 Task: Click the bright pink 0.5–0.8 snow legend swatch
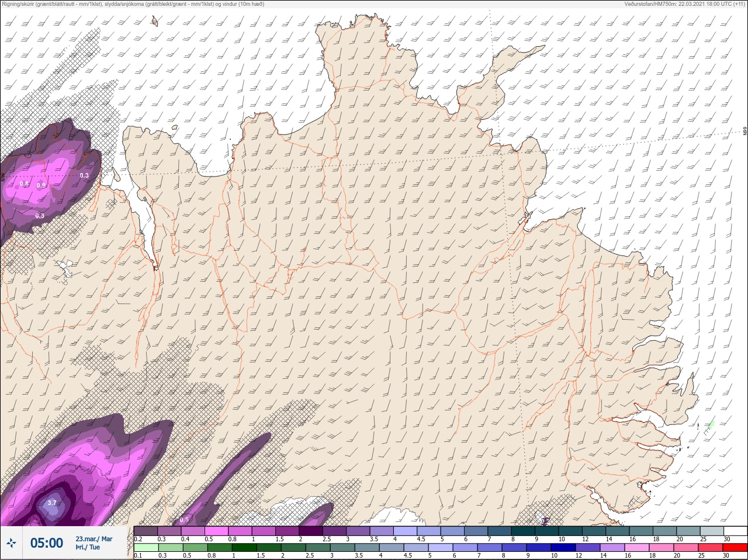point(217,531)
